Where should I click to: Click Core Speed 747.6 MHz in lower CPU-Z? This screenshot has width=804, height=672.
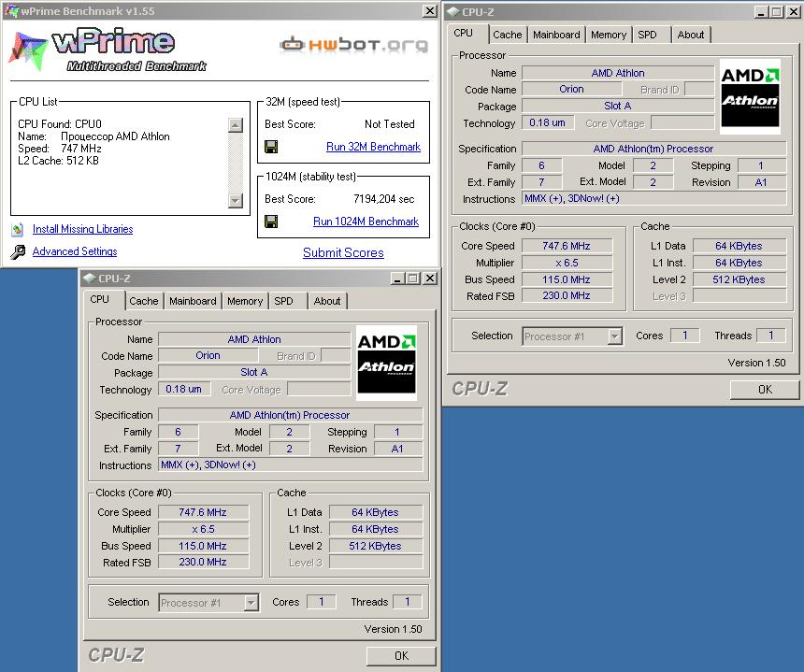[x=203, y=512]
